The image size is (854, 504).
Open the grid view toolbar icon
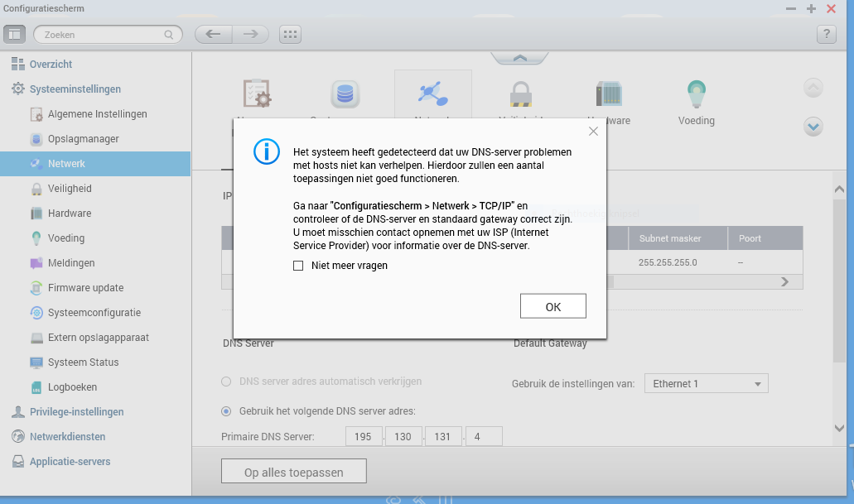pyautogui.click(x=290, y=35)
